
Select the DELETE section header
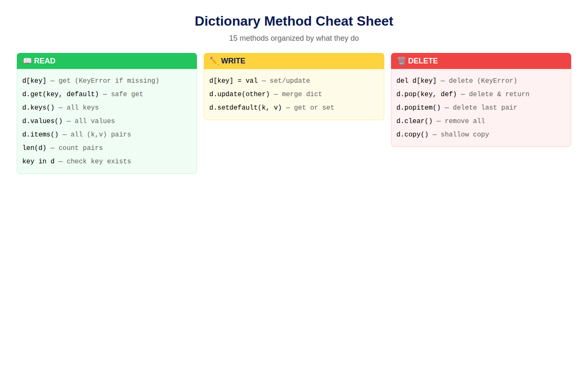(x=481, y=61)
